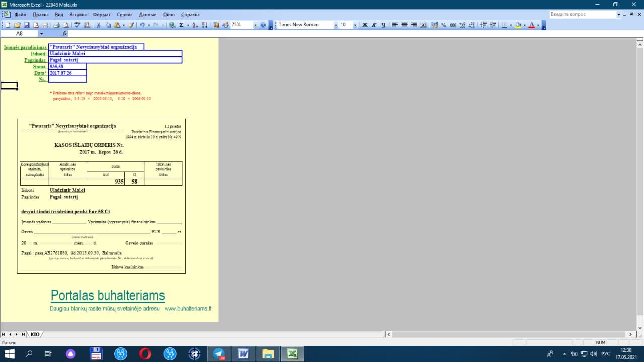This screenshot has height=362, width=644.
Task: Expand the font size 10 dropdown
Action: [355, 25]
